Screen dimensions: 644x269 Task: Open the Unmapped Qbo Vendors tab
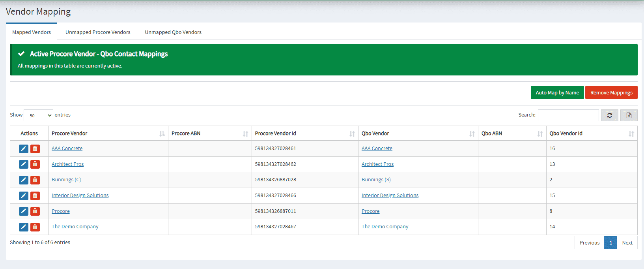coord(173,32)
